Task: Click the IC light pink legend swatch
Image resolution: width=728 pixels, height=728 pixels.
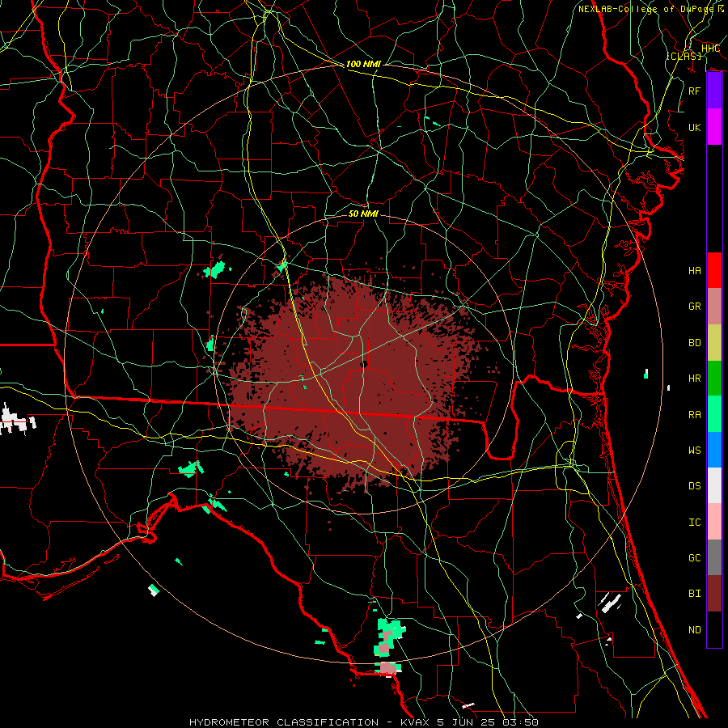Action: click(714, 522)
